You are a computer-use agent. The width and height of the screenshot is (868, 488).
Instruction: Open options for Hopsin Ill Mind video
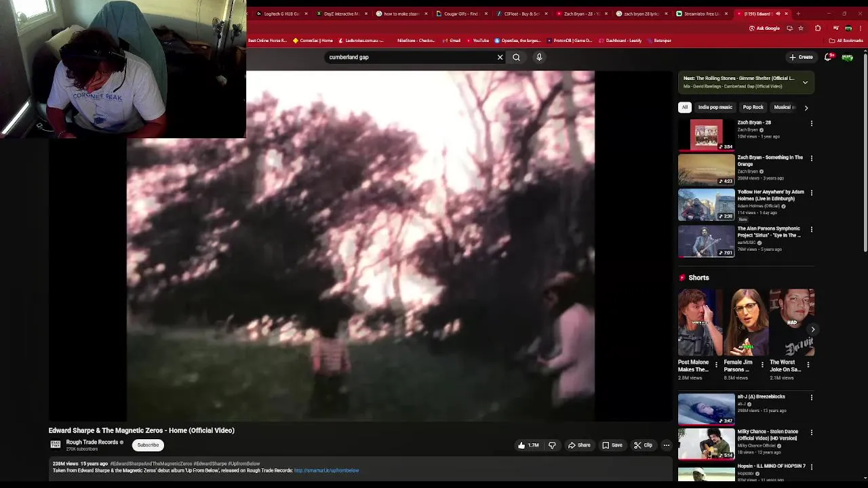[x=811, y=466]
